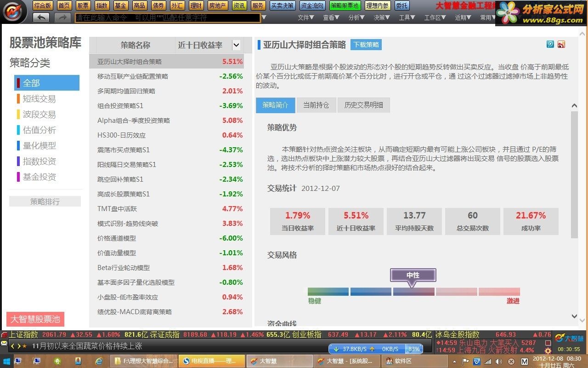Click the command input field
Screen dimensions: 588x368
(168, 17)
